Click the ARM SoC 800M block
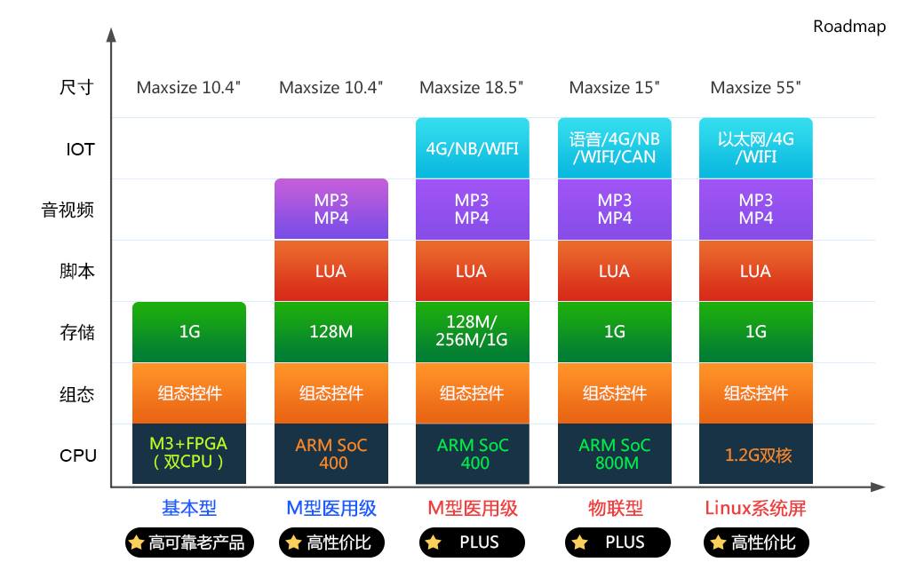This screenshot has width=924, height=586. pyautogui.click(x=615, y=454)
